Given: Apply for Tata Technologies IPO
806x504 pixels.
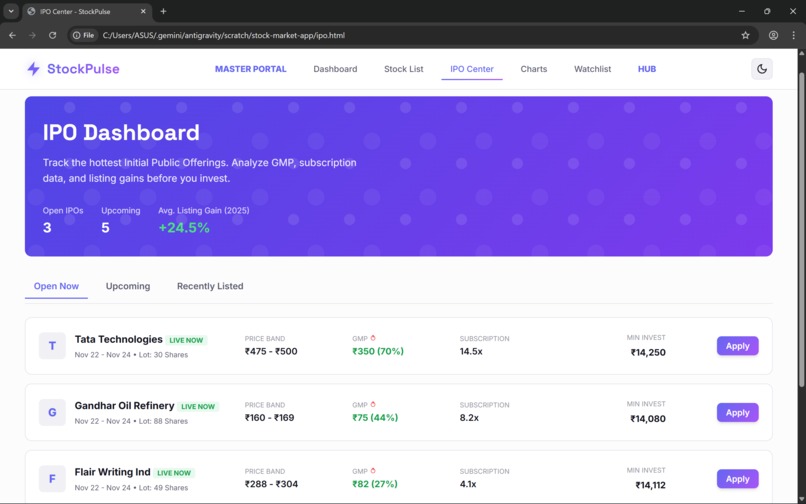Looking at the screenshot, I should (738, 346).
